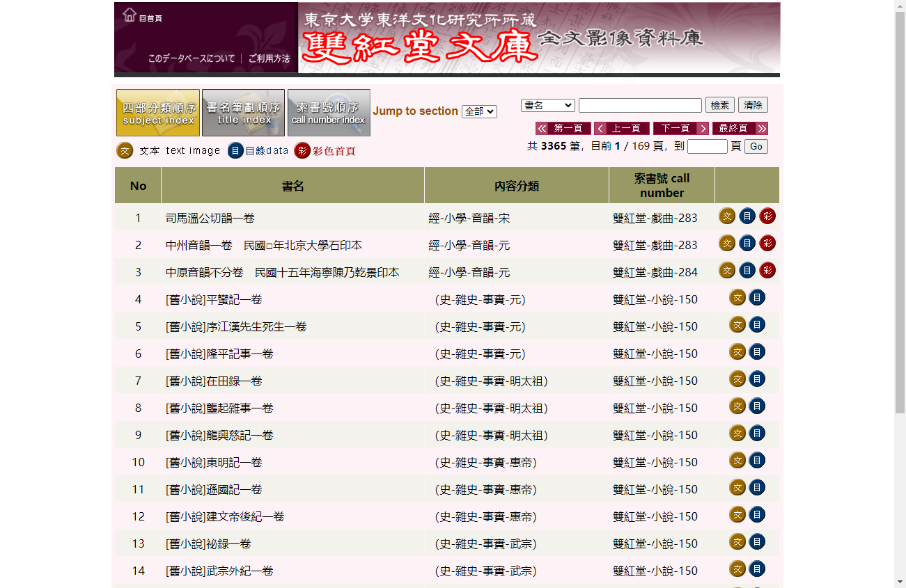Screen dimensions: 906x588
Task: Go to home via the house icon
Action: pos(129,15)
